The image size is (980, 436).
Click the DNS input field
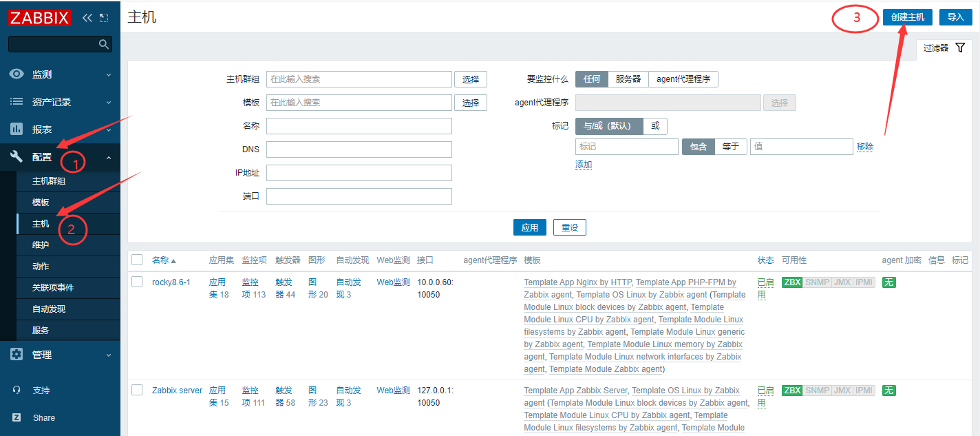(x=359, y=149)
